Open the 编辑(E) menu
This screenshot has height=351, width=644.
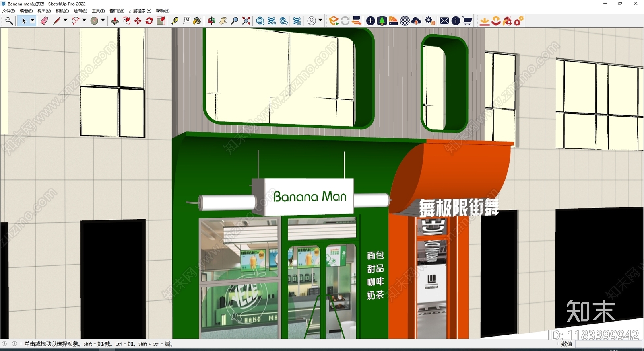point(26,11)
